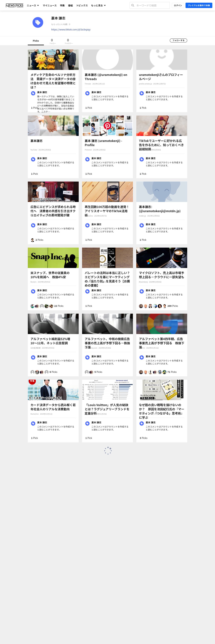Click picker avatars beside 22 Picks
This screenshot has width=215, height=644.
42,306
